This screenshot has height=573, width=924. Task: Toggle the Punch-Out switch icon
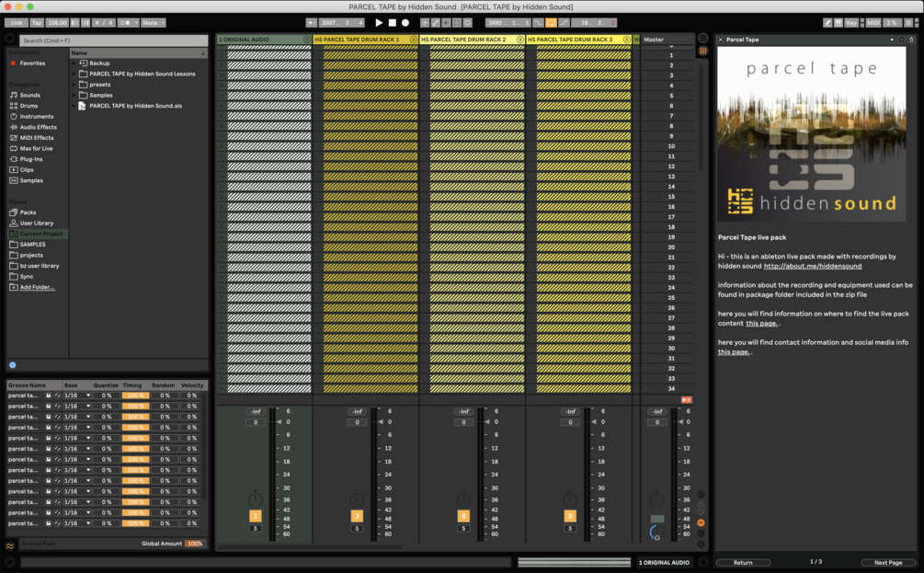(x=564, y=22)
